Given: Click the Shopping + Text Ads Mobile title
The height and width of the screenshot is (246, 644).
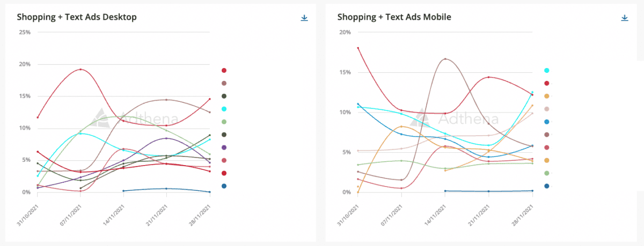Looking at the screenshot, I should point(394,17).
